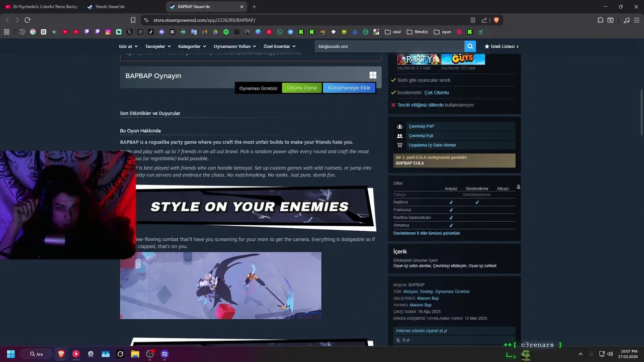Expand the Tavsiyeler dropdown menu
Screen dimensions: 644x362
tap(158, 46)
